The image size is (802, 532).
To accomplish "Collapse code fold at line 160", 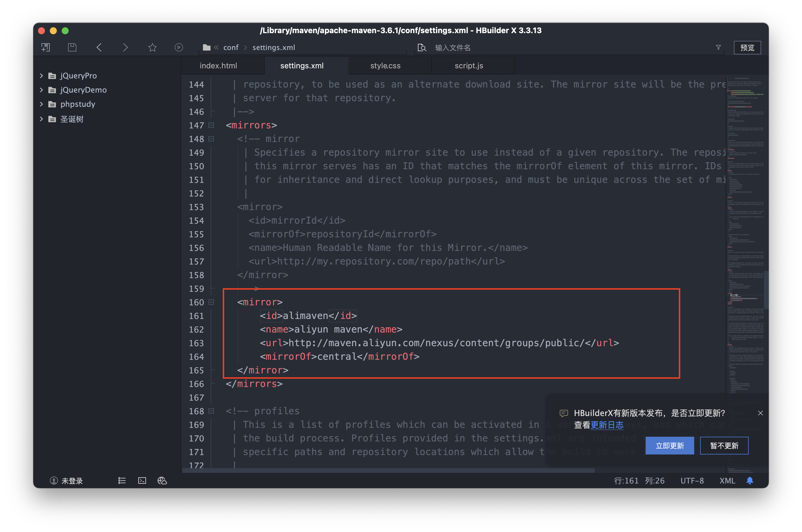I will click(x=211, y=302).
